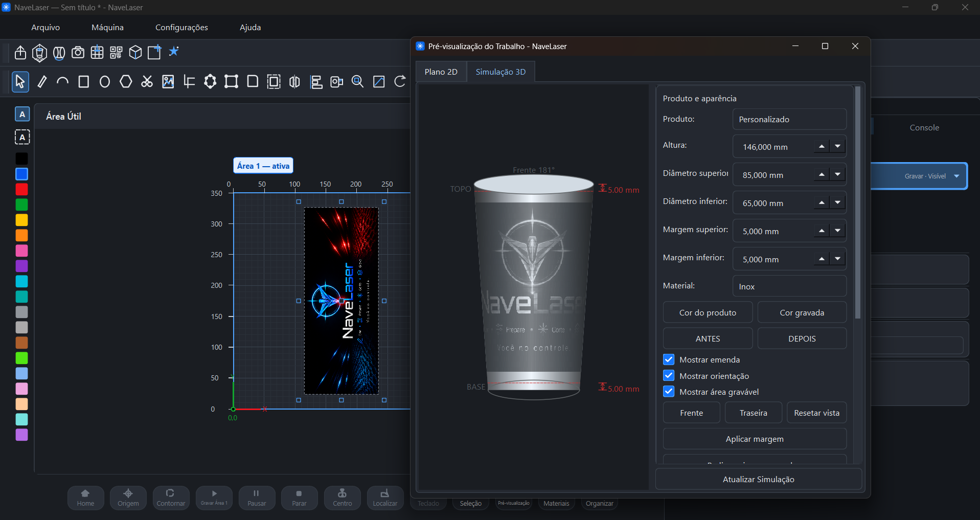Click the Aplicar margem button
The width and height of the screenshot is (980, 520).
pyautogui.click(x=755, y=439)
